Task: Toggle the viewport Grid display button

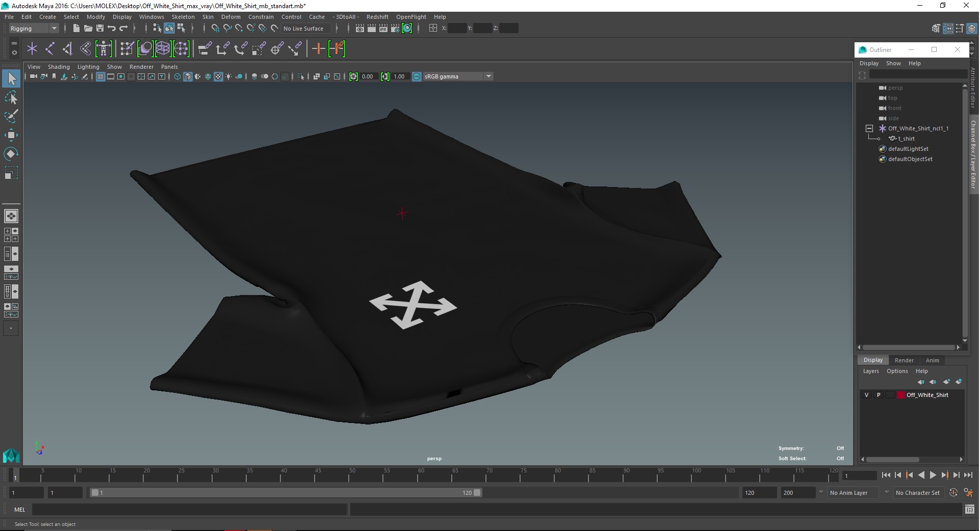Action: click(100, 76)
